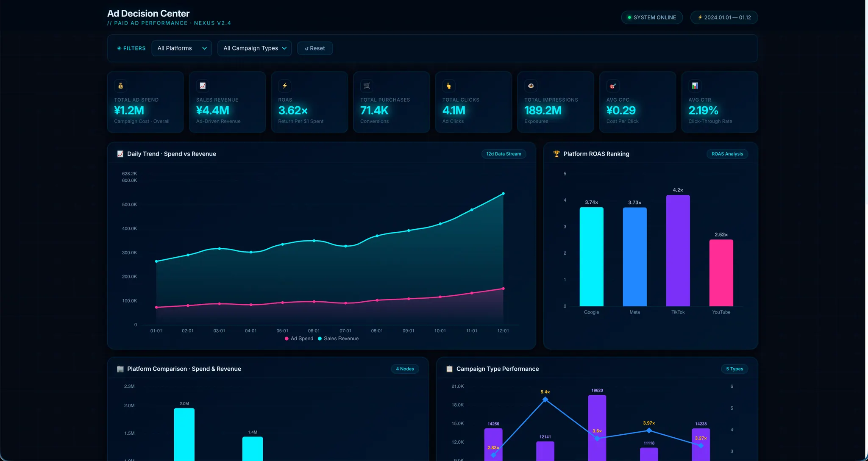Click the TikTok label on the ROAS chart axis

[x=678, y=312]
